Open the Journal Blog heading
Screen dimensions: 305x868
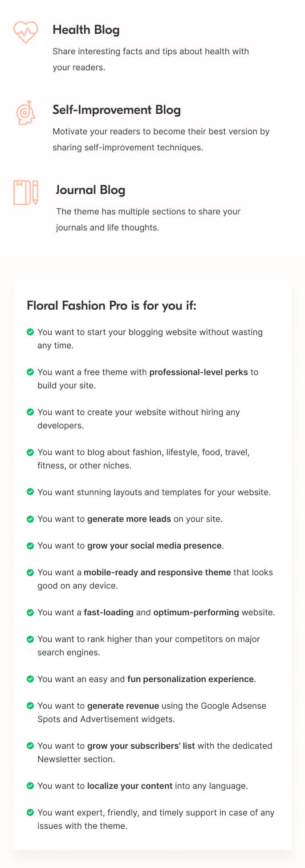click(90, 190)
